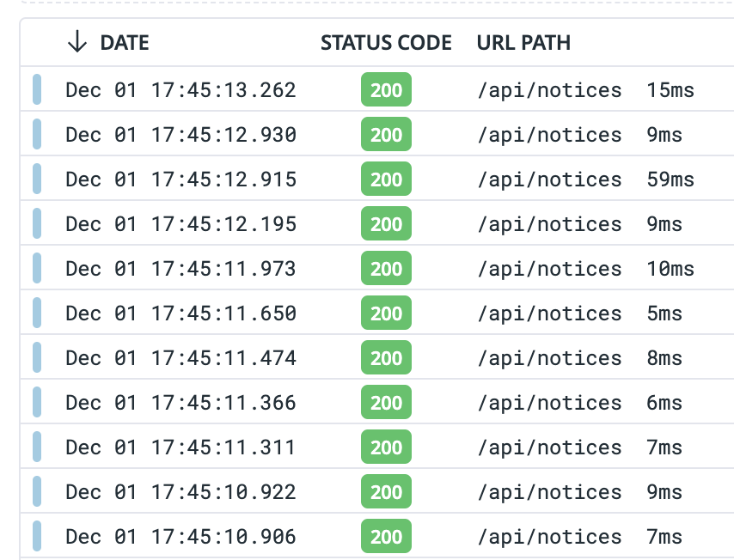Click blue level indicator in 17:45:11.650 row

coord(37,313)
